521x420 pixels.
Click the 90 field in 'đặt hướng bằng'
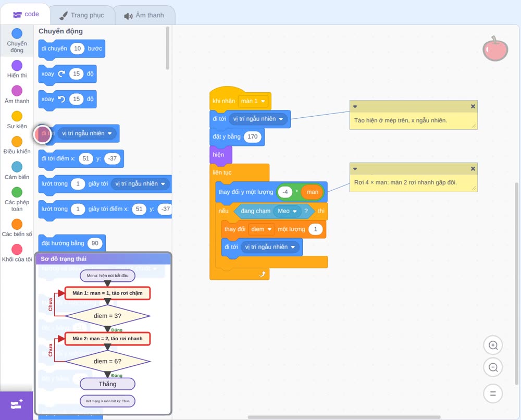95,243
